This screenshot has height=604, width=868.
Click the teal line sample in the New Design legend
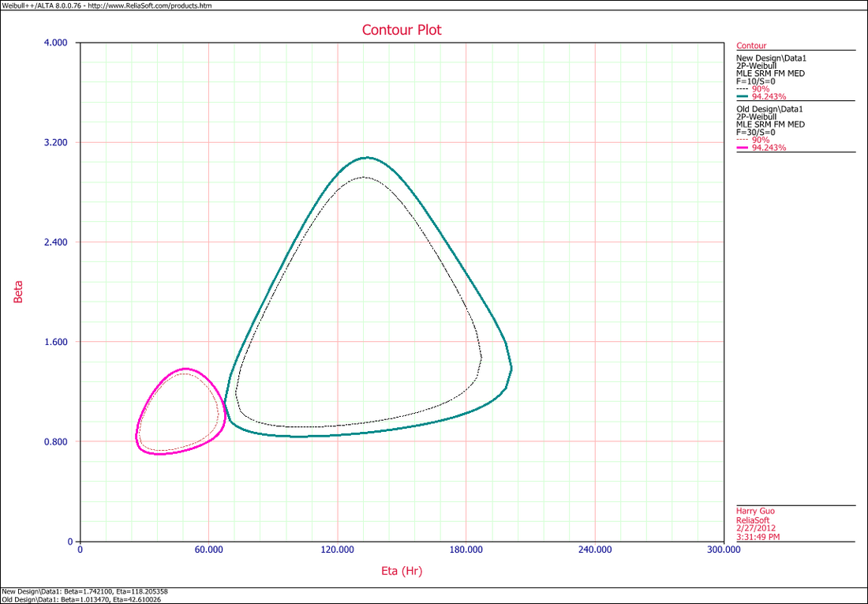pos(743,96)
